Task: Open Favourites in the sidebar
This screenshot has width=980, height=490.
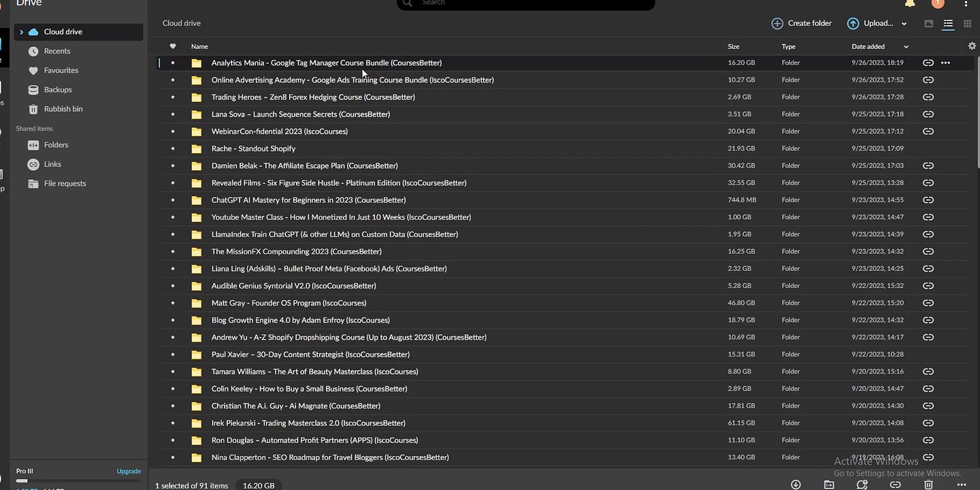Action: 61,70
